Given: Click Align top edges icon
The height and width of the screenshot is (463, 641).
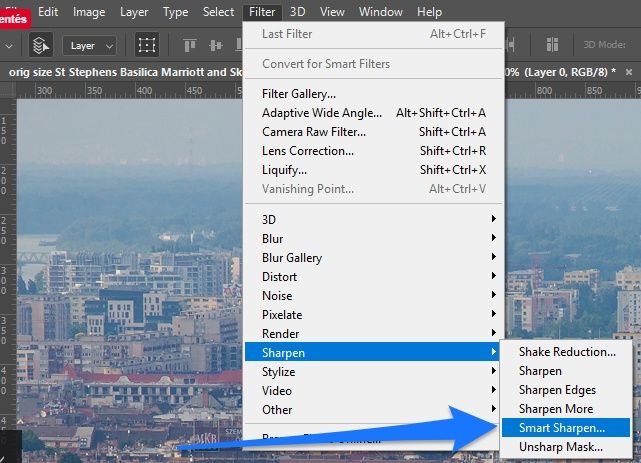Looking at the screenshot, I should pos(190,45).
